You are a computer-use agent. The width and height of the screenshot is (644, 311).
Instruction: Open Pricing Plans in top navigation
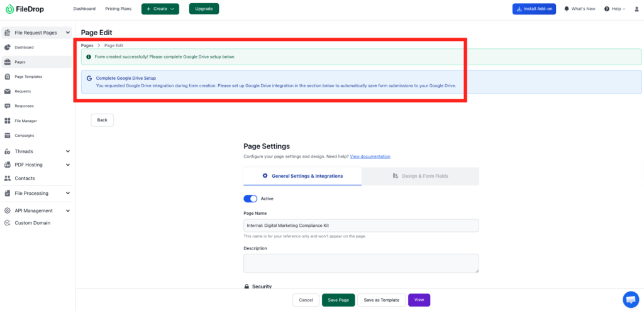(118, 9)
